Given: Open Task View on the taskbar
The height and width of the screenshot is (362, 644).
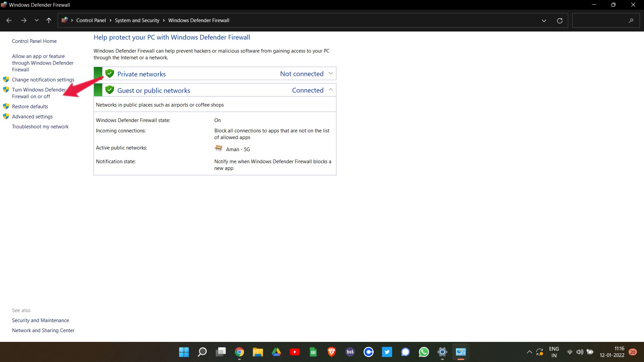Looking at the screenshot, I should coord(221,352).
